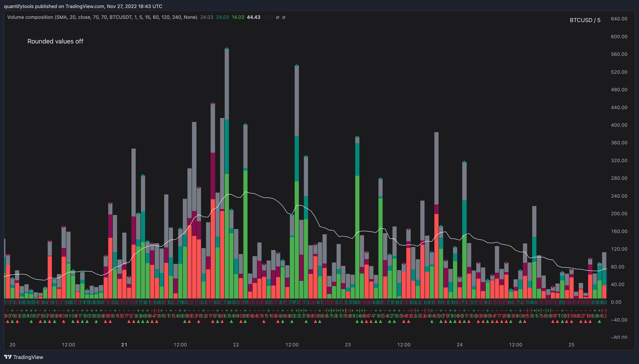Click the 20 date label on time axis
The height and width of the screenshot is (364, 639).
click(x=12, y=345)
